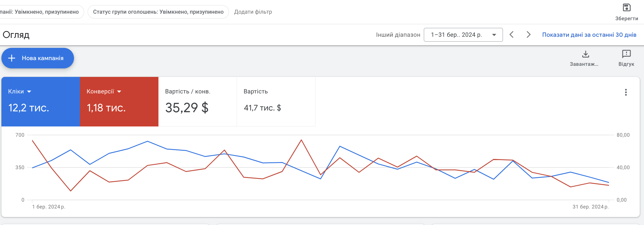Viewport: 644px width, 225px height.
Task: Click the blue Кліки metric tile
Action: coord(41,102)
